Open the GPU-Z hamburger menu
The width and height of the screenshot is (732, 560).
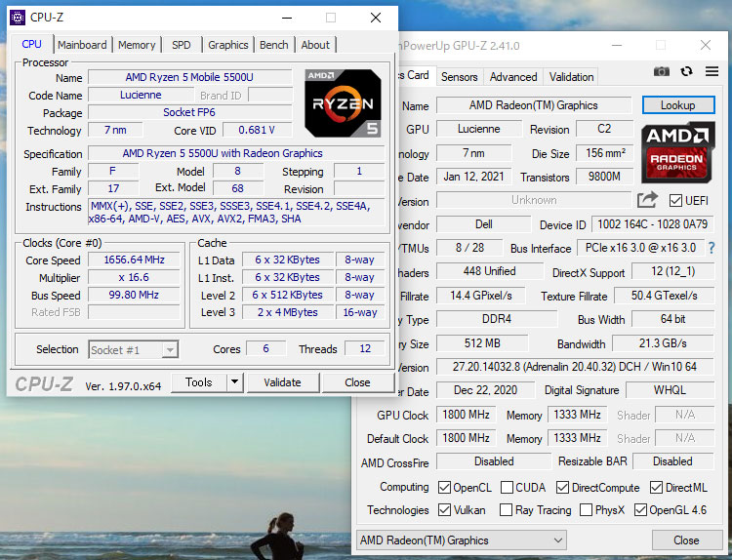coord(712,71)
